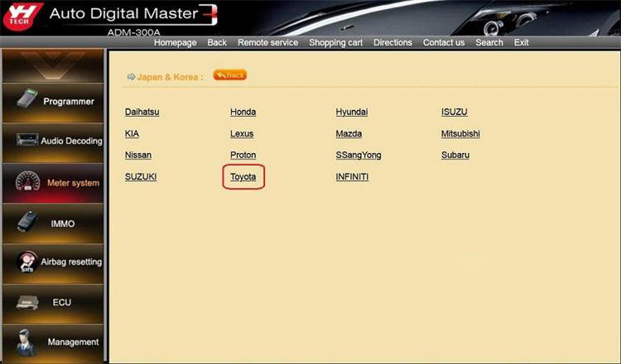The width and height of the screenshot is (621, 364).
Task: Open the Meter system sidebar section
Action: pos(53,183)
